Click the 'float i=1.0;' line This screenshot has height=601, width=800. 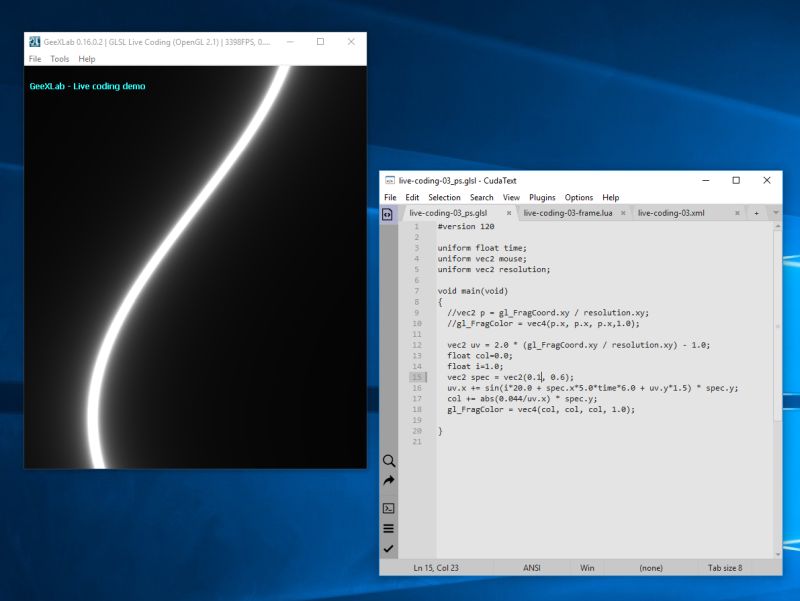[x=475, y=366]
